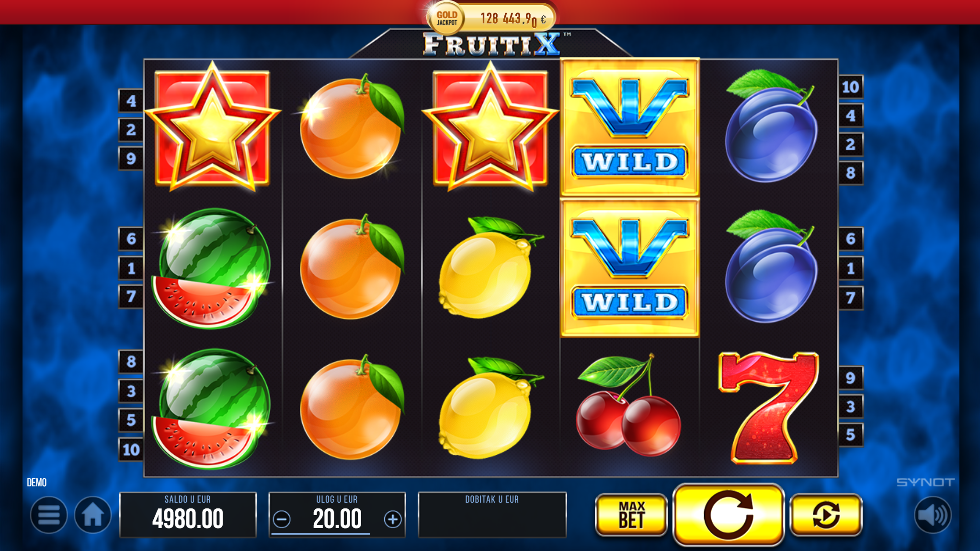Image resolution: width=980 pixels, height=551 pixels.
Task: Spin the reels with the big spin button
Action: [728, 515]
